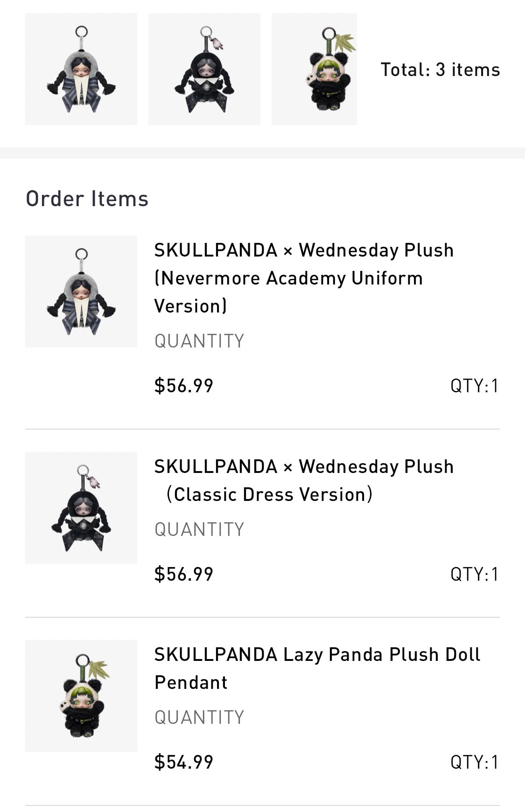
Task: Open the Lazy Panda order item image
Action: pos(81,695)
